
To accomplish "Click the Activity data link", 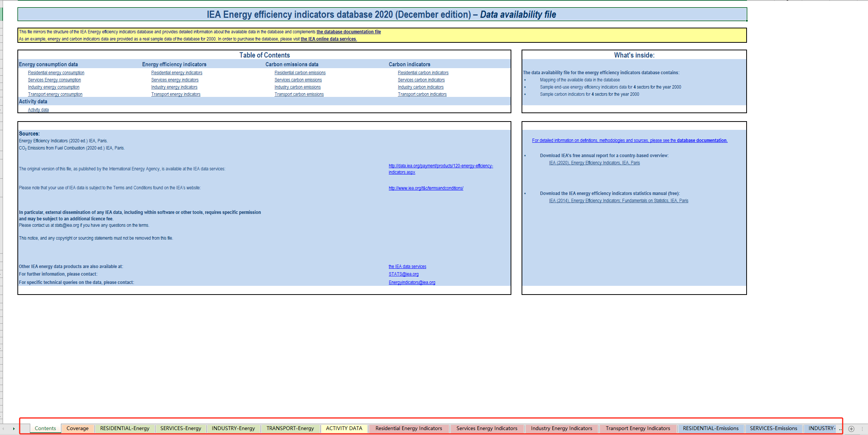I will coord(38,110).
